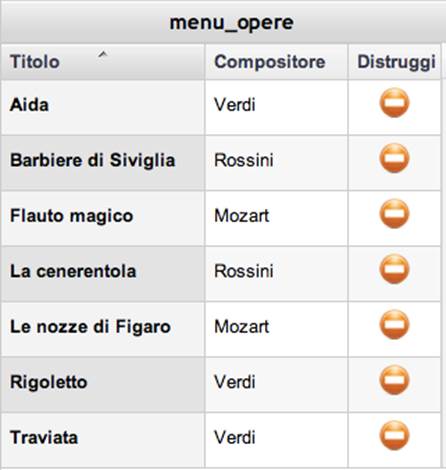The width and height of the screenshot is (446, 470).
Task: Delete Le nozze di Figaro via its minus icon
Action: [394, 325]
